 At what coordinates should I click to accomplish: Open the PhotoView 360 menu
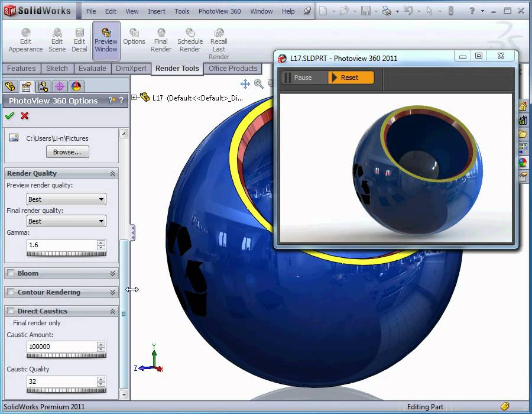click(219, 11)
